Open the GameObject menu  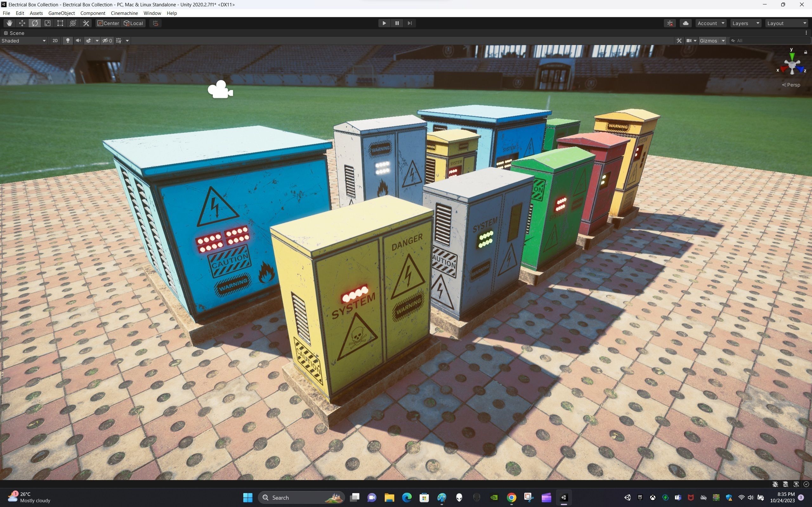[x=62, y=13]
